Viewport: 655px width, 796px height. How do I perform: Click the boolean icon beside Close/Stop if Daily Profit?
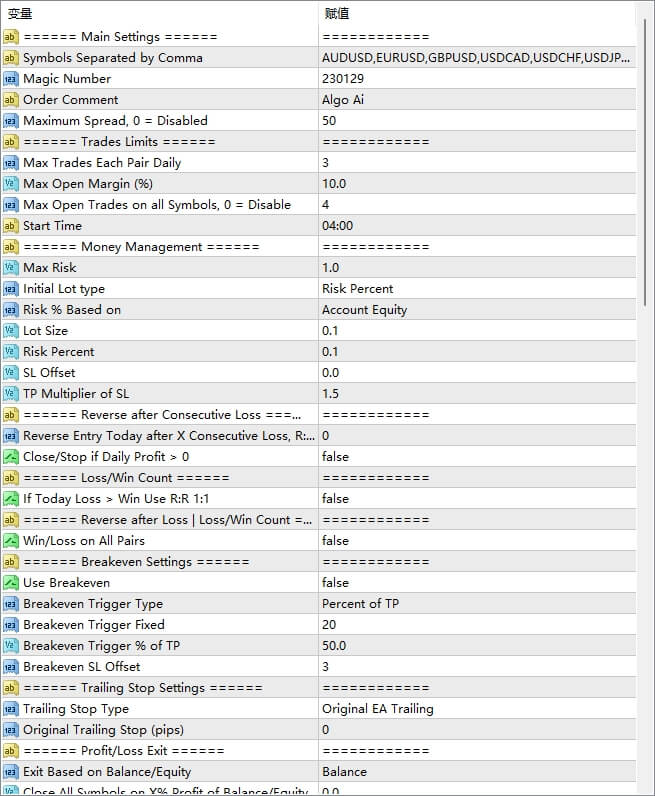click(x=10, y=456)
